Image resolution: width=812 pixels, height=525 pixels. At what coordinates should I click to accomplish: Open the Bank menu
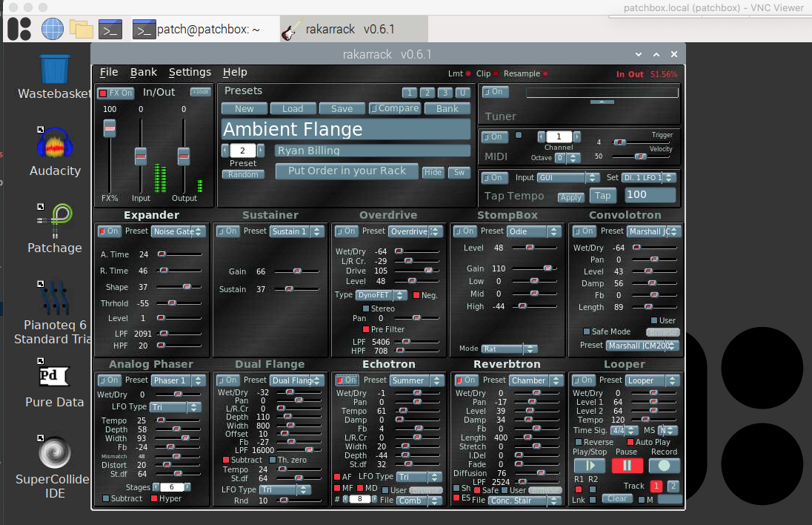coord(144,72)
